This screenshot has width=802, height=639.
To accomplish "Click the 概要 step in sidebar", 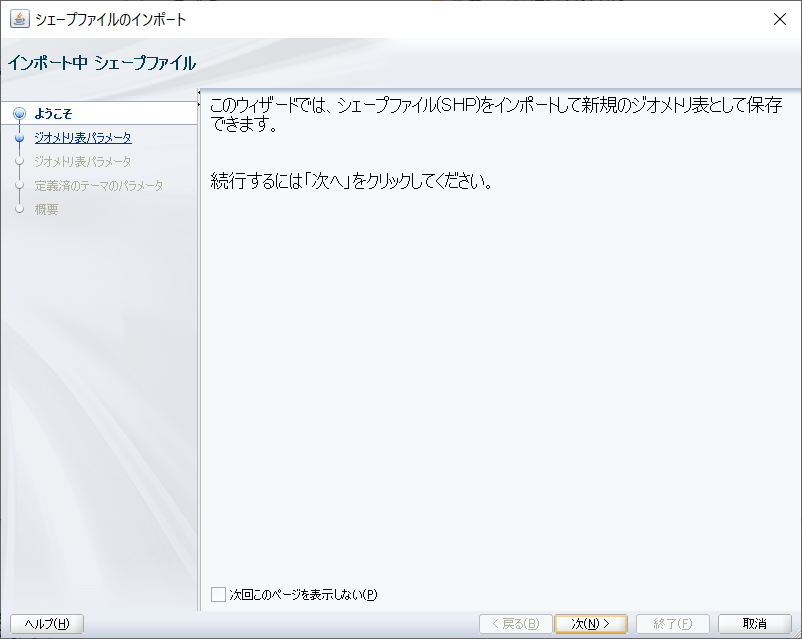I will click(46, 209).
